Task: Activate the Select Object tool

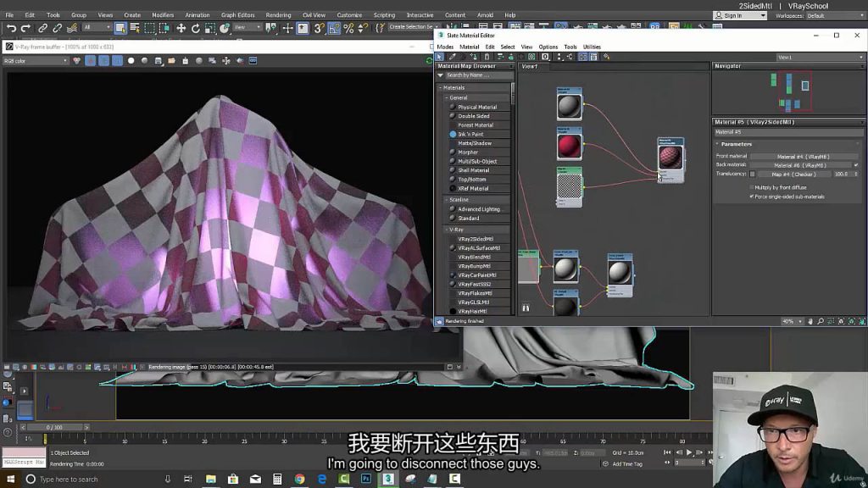Action: point(120,28)
